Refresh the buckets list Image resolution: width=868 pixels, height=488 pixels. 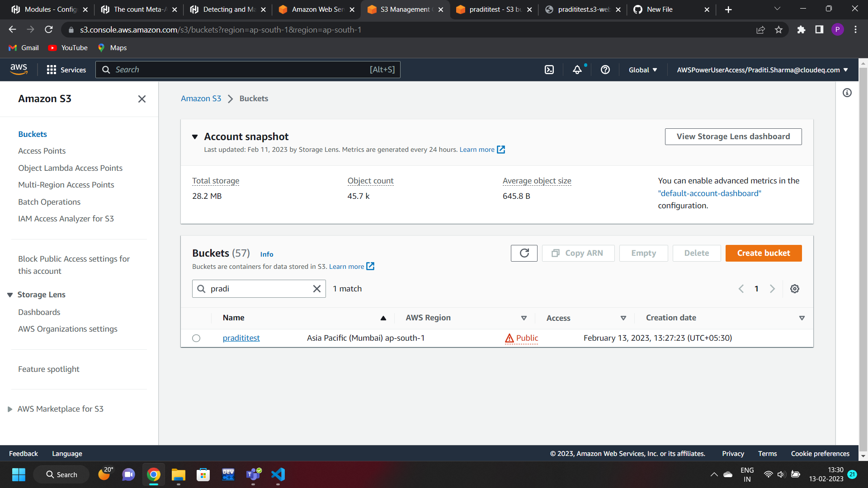pyautogui.click(x=524, y=253)
